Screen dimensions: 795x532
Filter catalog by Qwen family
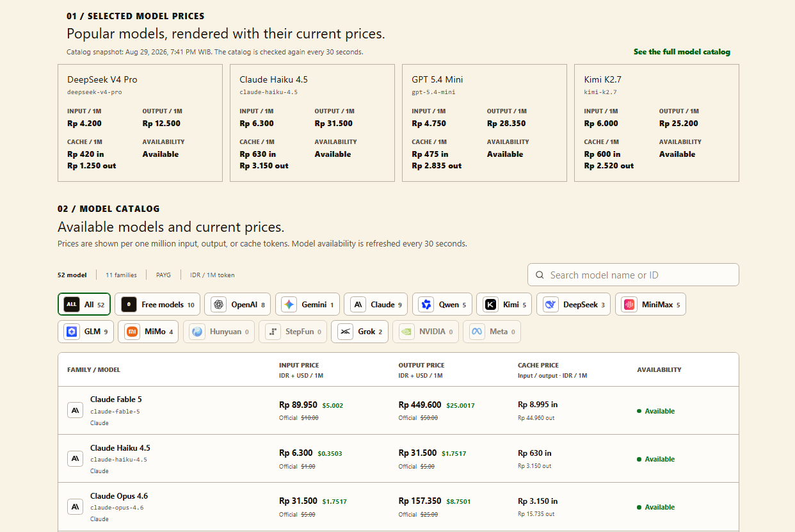pyautogui.click(x=442, y=305)
